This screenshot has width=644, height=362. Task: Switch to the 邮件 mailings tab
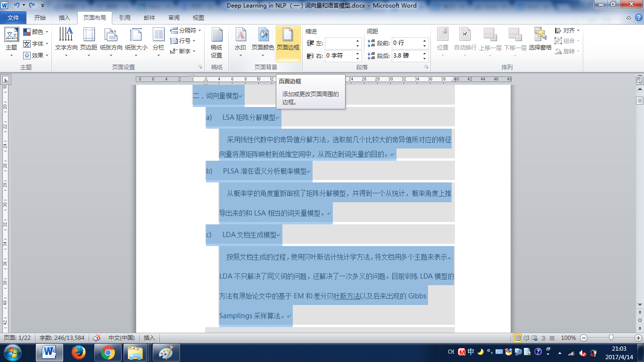coord(149,18)
